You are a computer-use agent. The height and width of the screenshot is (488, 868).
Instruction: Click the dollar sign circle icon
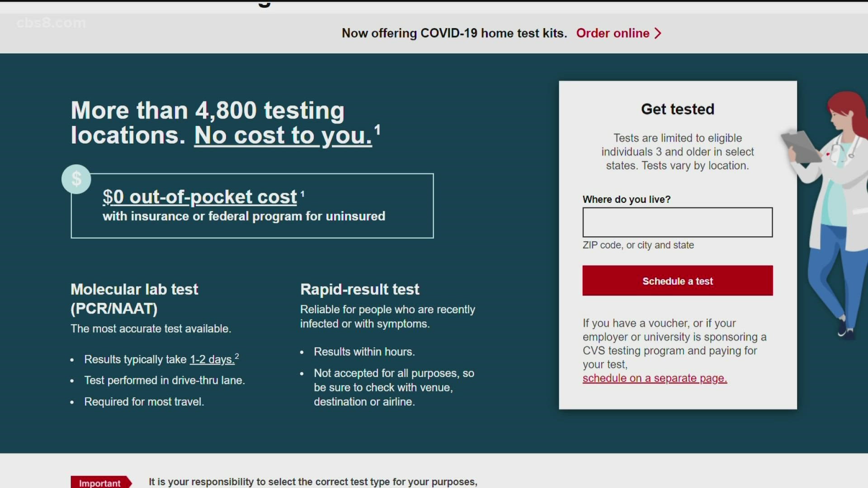pos(76,179)
